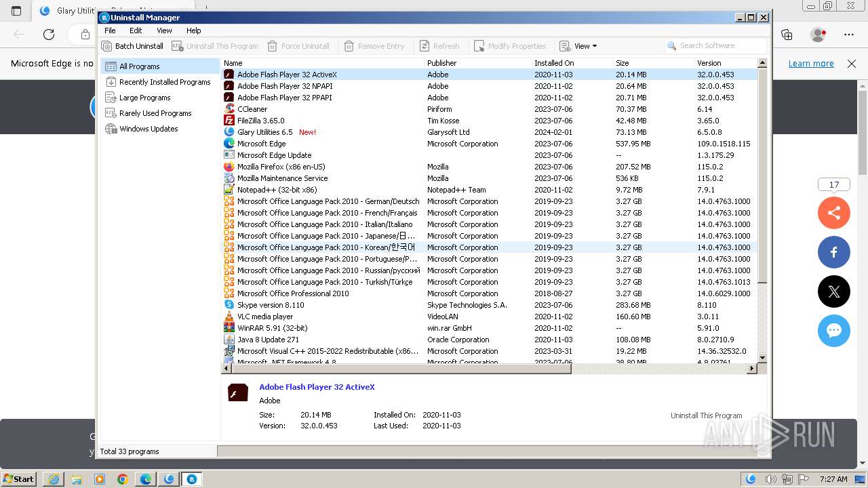868x488 pixels.
Task: Select Recently Installed Programs category
Action: click(x=160, y=82)
